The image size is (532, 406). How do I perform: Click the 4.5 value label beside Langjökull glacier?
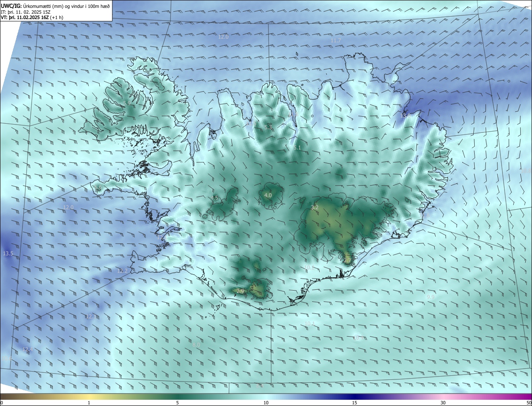click(x=214, y=198)
